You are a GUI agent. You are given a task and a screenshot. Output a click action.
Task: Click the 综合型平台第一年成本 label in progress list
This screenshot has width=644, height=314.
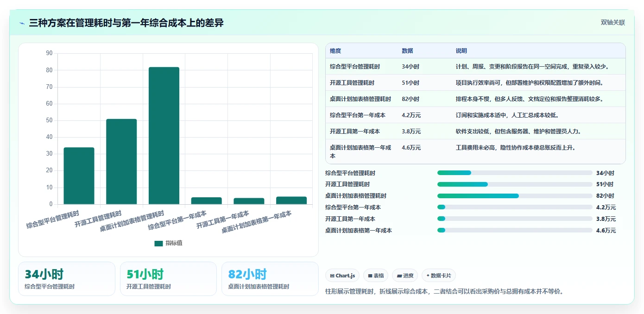[x=353, y=207]
